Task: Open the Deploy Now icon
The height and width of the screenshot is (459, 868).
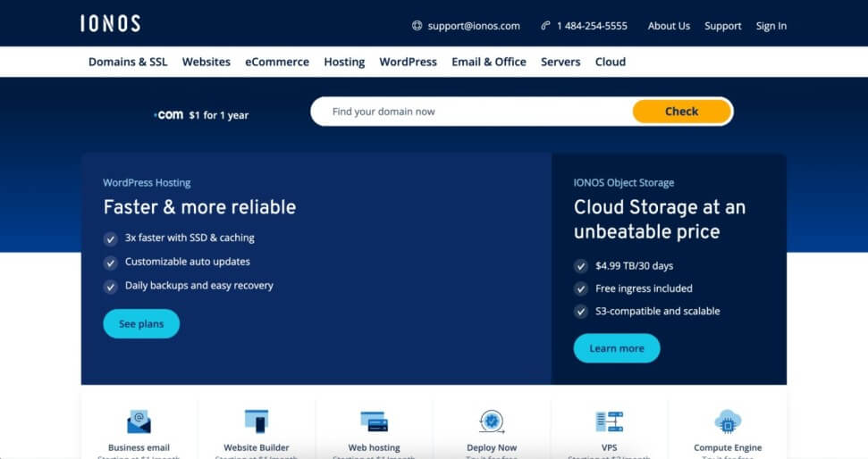Action: click(492, 421)
